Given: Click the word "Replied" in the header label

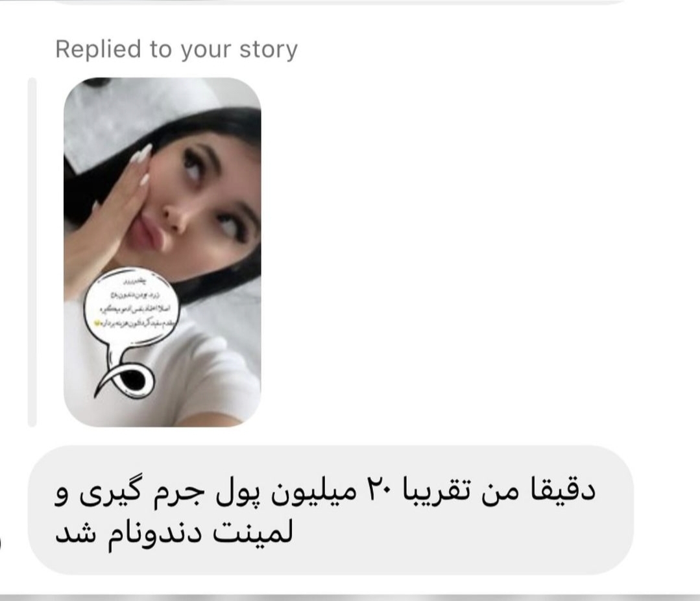Looking at the screenshot, I should click(x=98, y=49).
